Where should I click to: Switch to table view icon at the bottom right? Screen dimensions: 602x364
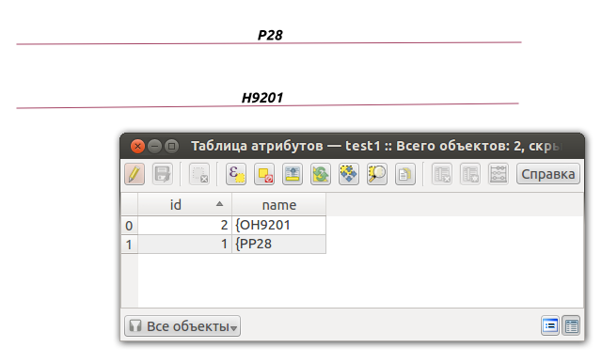click(x=571, y=326)
